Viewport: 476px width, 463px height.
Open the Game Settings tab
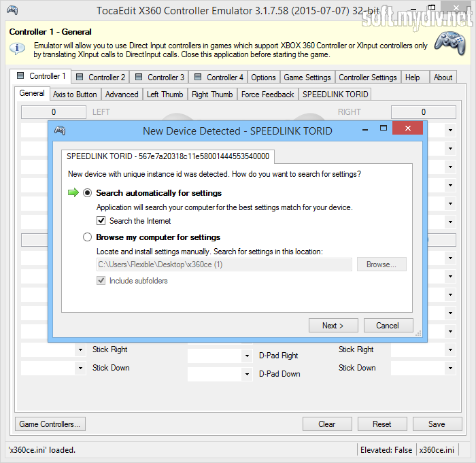pyautogui.click(x=307, y=77)
